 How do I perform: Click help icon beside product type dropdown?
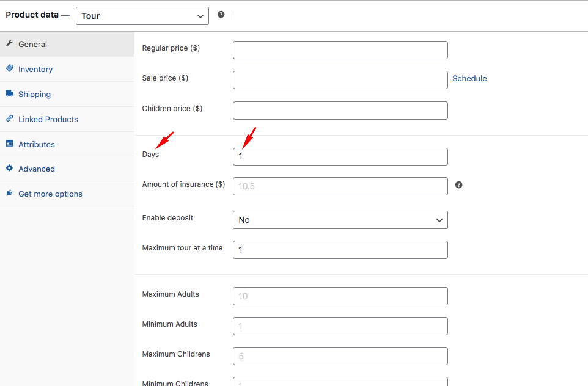[x=221, y=15]
